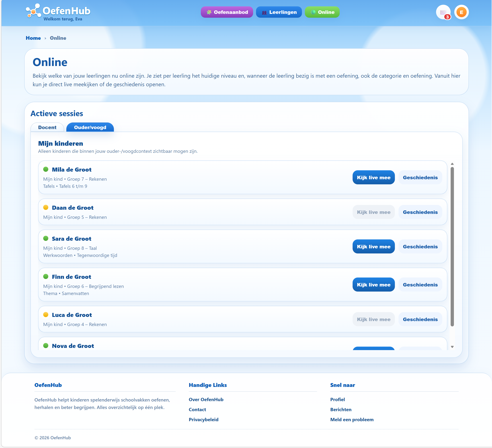Click Kijk live mee for Mila de Groot

click(373, 177)
